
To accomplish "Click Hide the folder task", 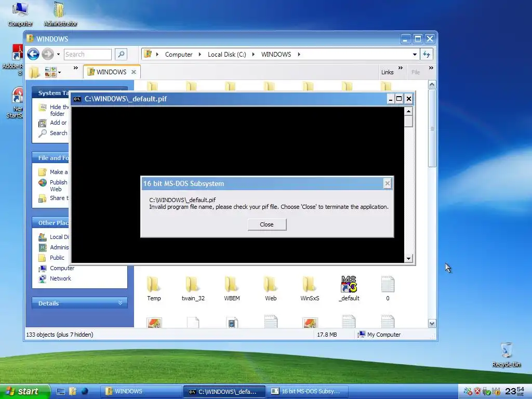I will tap(54, 110).
